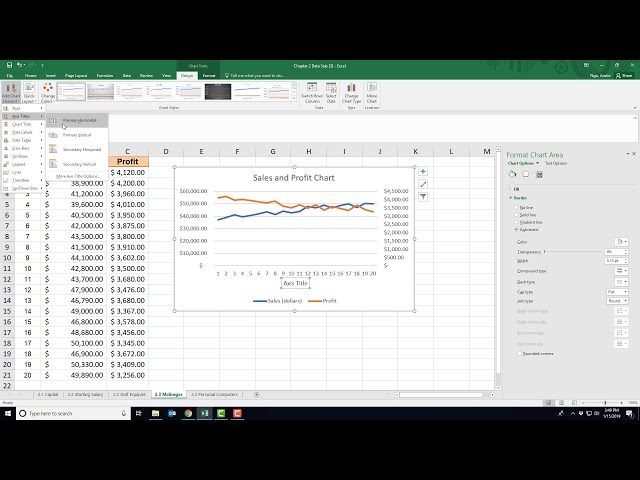Screen dimensions: 640x480
Task: Open the Chart Title submenu
Action: [x=23, y=124]
